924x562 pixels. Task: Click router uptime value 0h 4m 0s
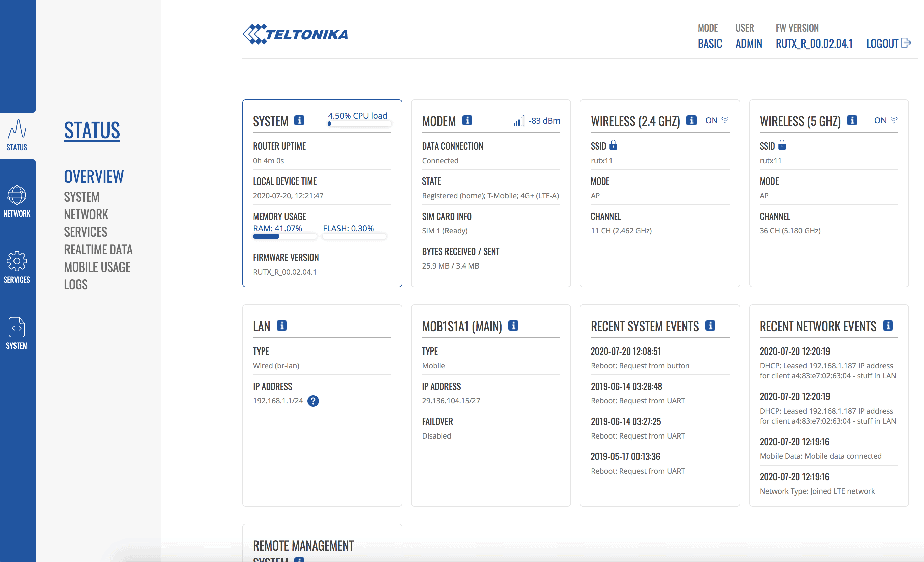click(269, 161)
